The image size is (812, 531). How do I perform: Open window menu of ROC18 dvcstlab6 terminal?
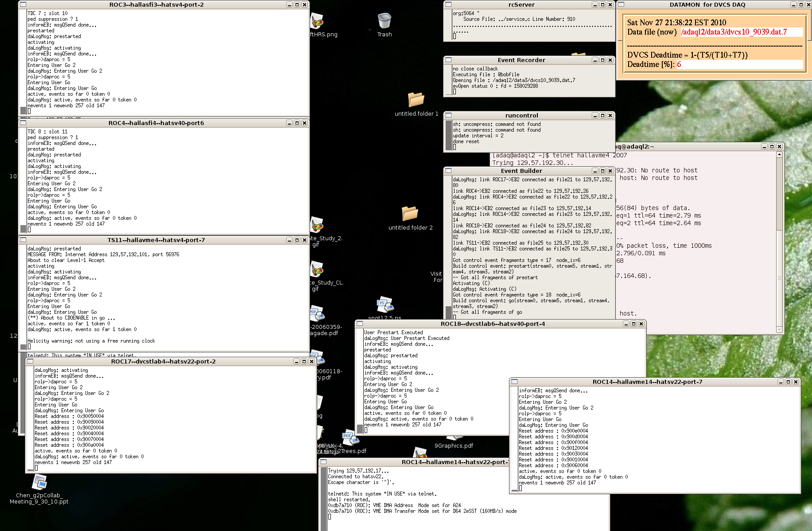click(360, 324)
